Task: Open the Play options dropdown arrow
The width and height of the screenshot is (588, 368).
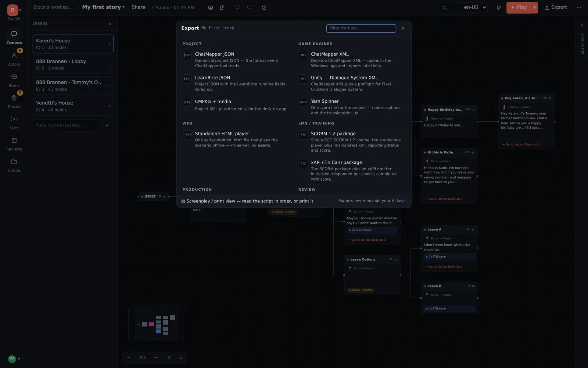Action: (535, 7)
